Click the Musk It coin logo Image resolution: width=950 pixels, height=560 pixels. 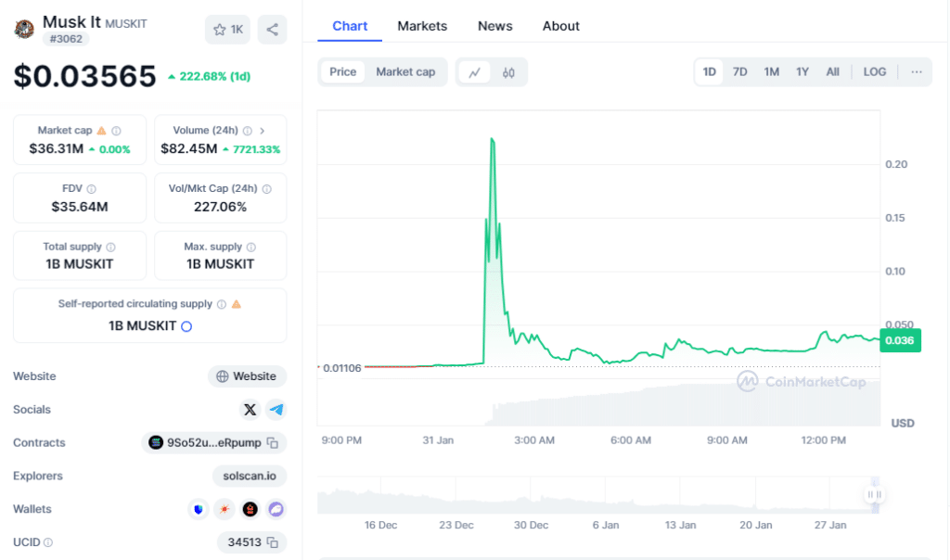(24, 29)
